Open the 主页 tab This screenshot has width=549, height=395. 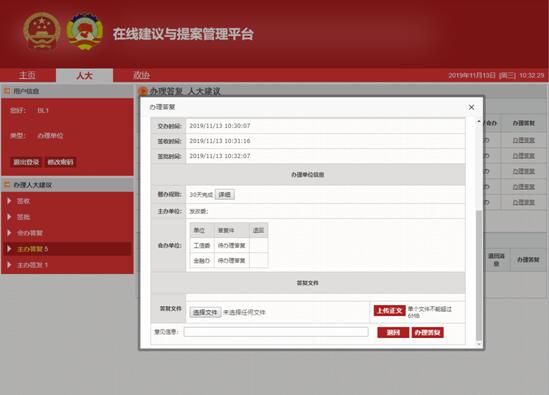click(27, 75)
